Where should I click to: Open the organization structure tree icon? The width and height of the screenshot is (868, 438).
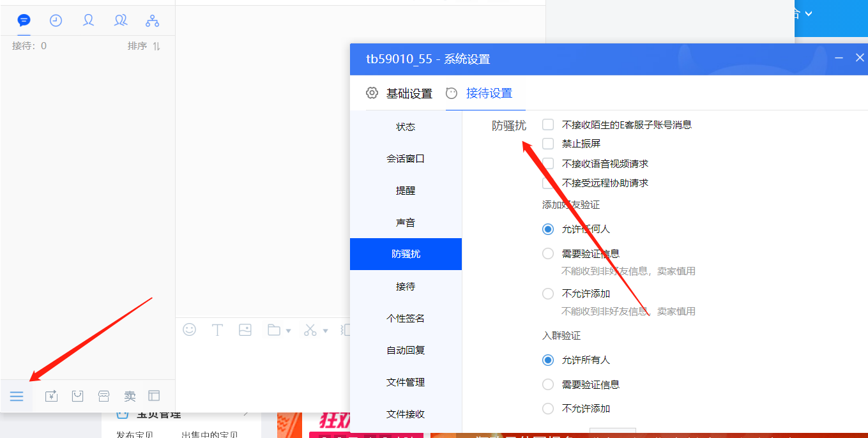pos(152,20)
